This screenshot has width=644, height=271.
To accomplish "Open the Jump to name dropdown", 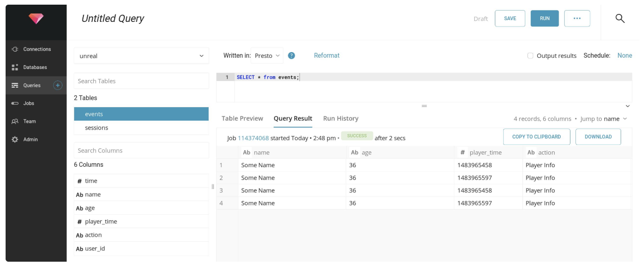I will 615,119.
